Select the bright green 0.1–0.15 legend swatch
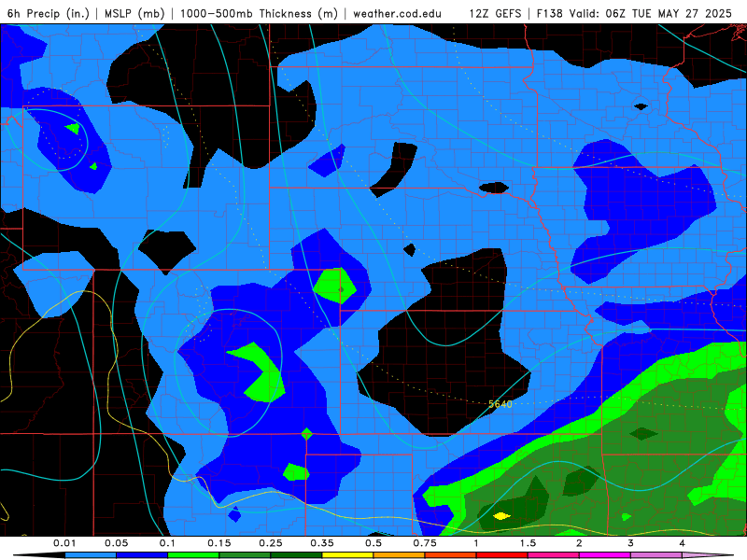Image resolution: width=747 pixels, height=560 pixels. (x=193, y=555)
